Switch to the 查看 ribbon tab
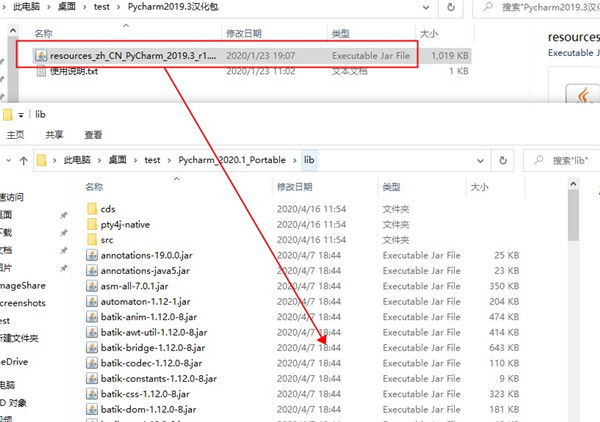 pos(93,134)
